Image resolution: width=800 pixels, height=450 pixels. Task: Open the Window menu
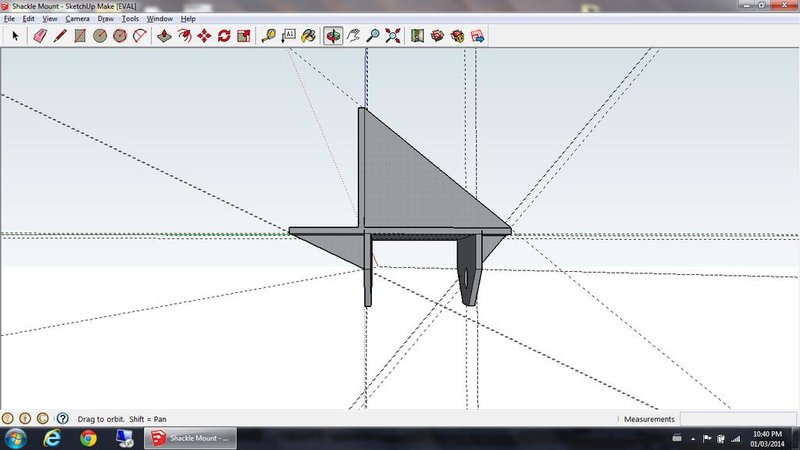pos(160,19)
